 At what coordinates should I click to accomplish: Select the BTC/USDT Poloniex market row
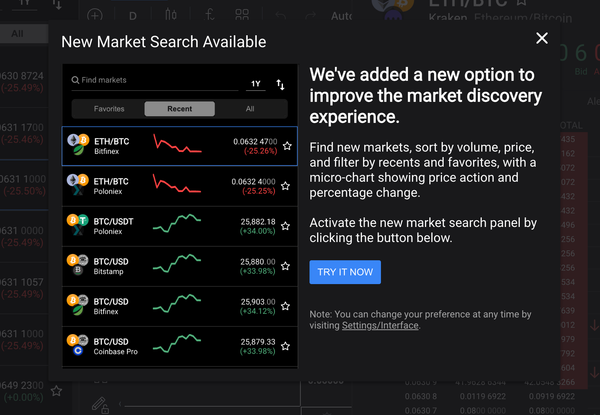click(x=179, y=226)
